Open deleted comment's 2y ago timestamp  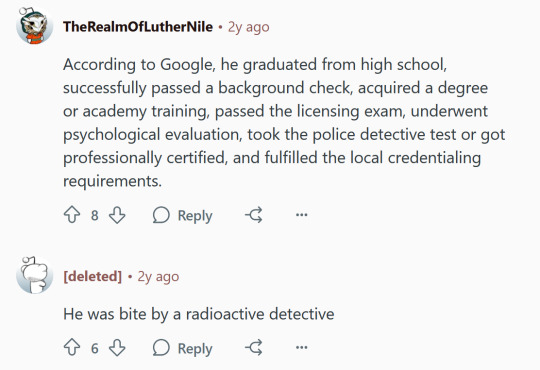(x=158, y=277)
